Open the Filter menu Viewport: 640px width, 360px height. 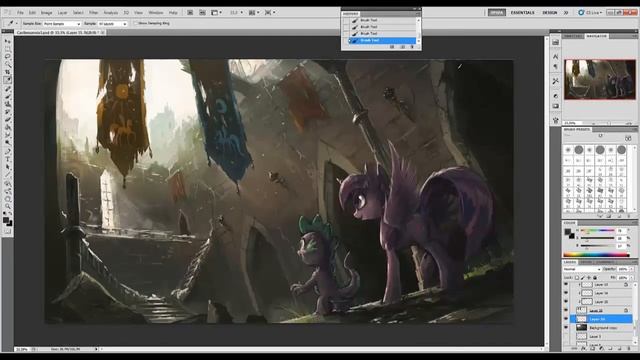pyautogui.click(x=93, y=13)
